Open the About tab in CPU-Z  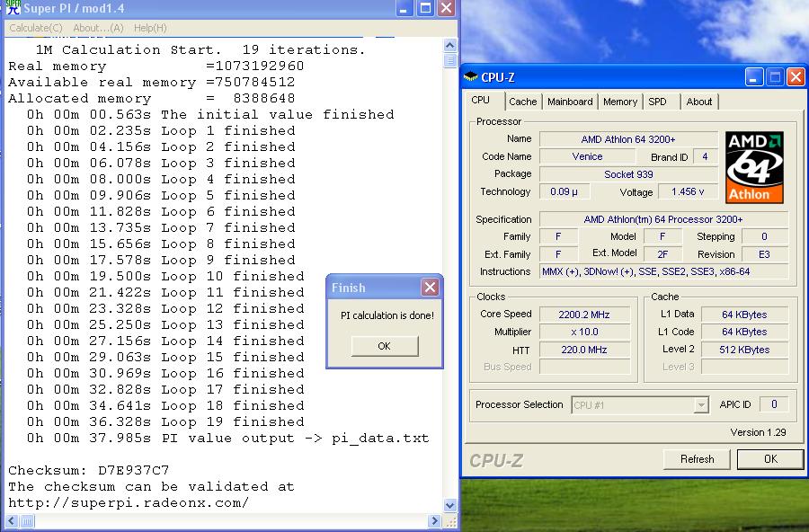coord(699,102)
